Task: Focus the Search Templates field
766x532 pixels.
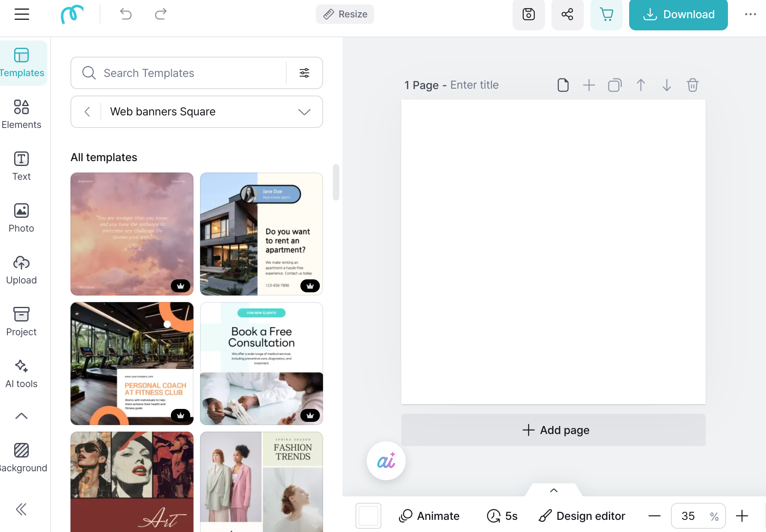Action: pyautogui.click(x=178, y=73)
